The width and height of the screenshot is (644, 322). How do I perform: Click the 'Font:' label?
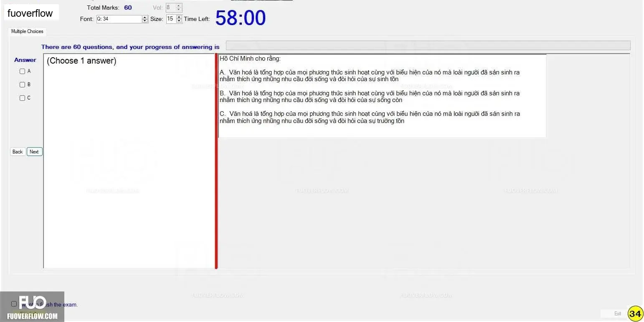[87, 19]
